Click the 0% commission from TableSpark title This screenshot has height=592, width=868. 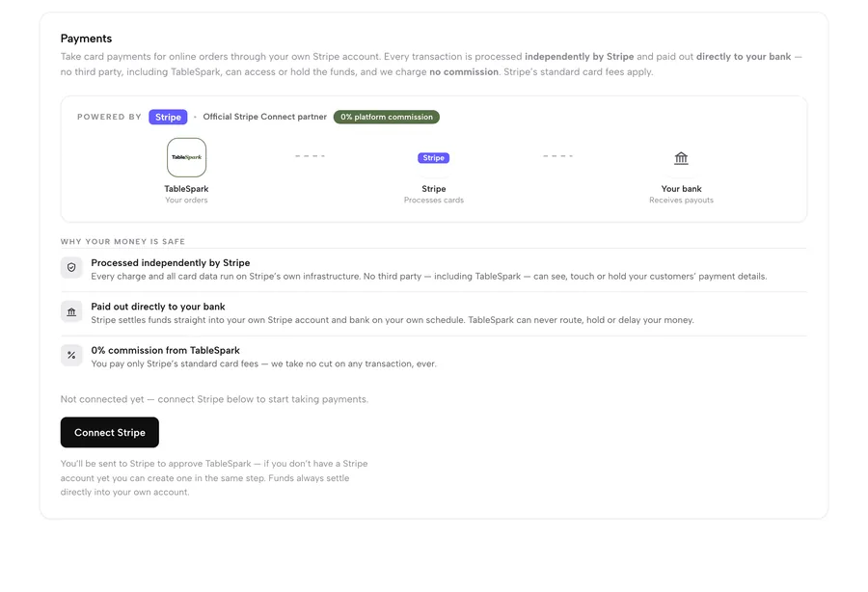point(166,350)
